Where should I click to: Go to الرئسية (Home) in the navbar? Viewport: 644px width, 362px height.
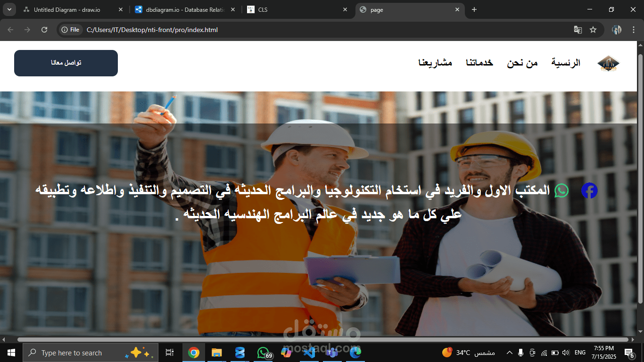click(x=566, y=63)
